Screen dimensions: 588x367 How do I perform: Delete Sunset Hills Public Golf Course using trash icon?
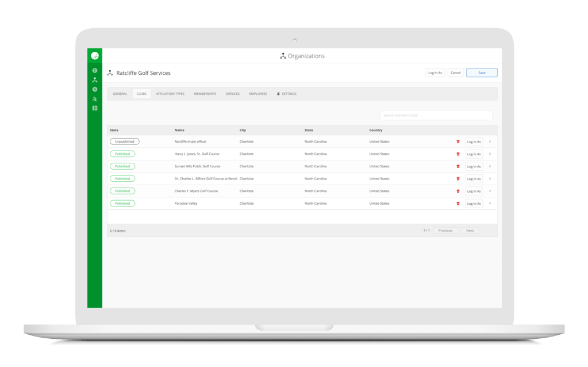(x=458, y=166)
